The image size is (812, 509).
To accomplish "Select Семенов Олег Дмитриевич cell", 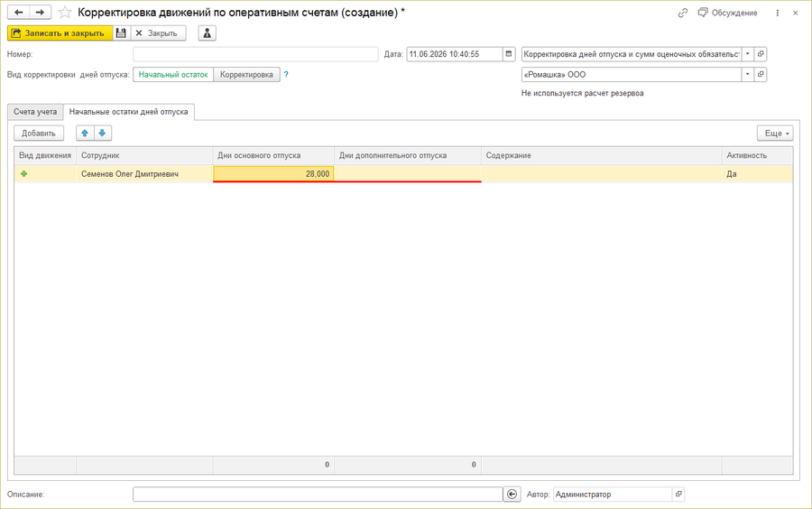I will (x=144, y=174).
